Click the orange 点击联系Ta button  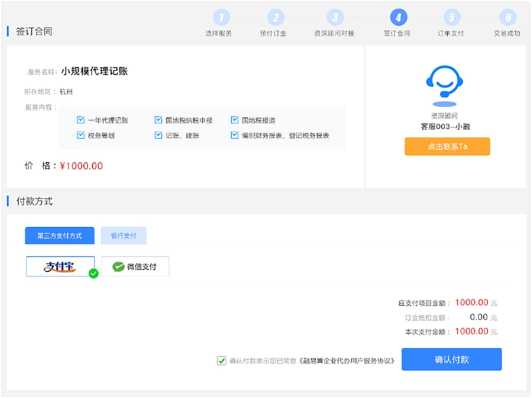[x=447, y=146]
